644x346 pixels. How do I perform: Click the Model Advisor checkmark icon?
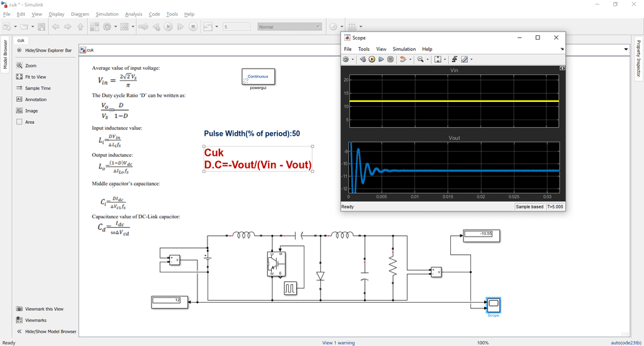coord(333,26)
